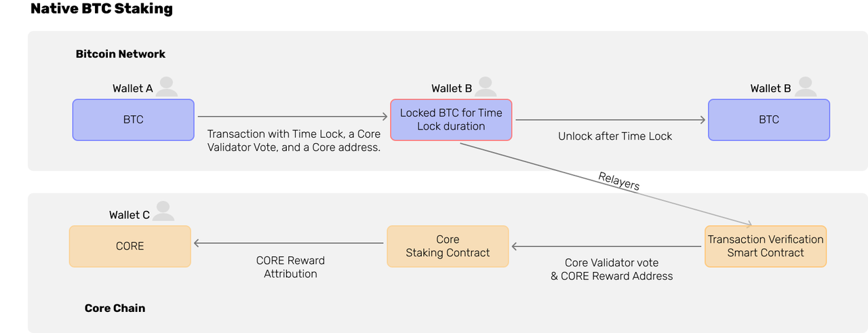Click the Wallet A user icon
Viewport: 868px width, 333px height.
(167, 87)
